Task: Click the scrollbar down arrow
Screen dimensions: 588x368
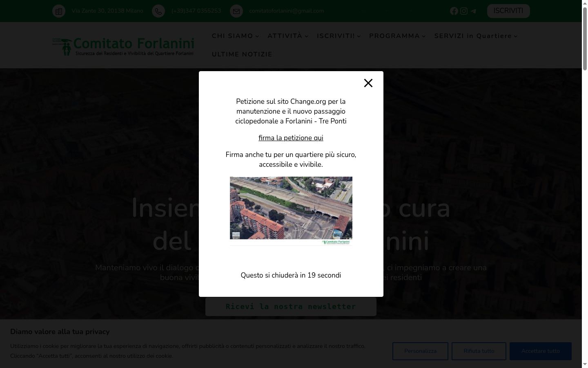Action: 585,364
